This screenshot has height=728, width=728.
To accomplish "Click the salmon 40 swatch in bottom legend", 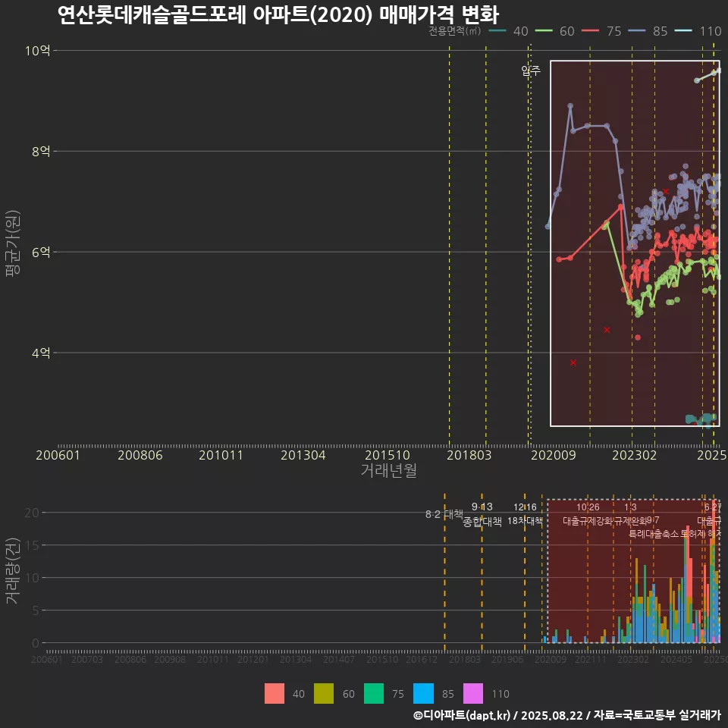I will tap(275, 694).
